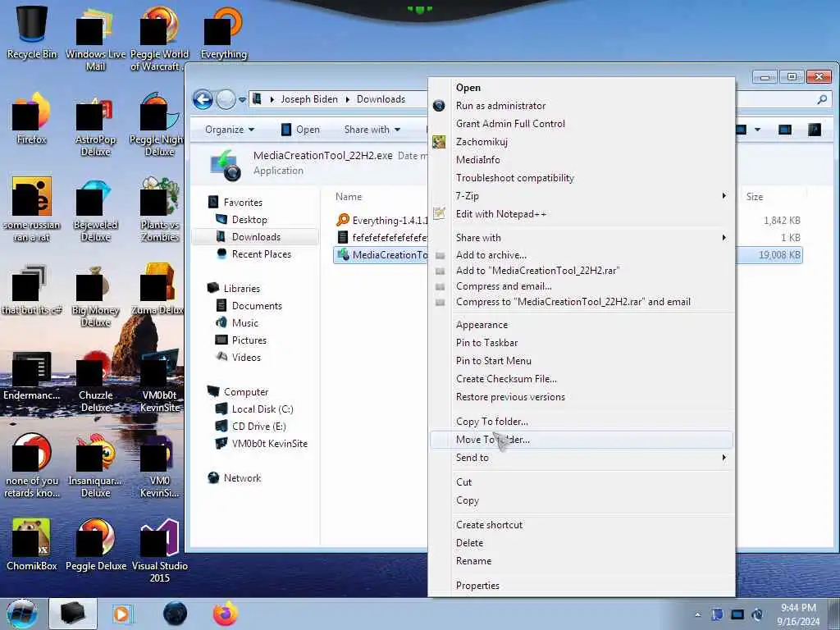Choose Run as administrator
Image resolution: width=840 pixels, height=630 pixels.
point(582,106)
